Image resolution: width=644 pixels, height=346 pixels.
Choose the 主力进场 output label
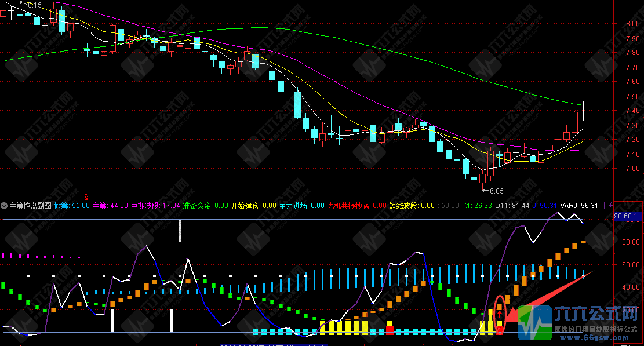point(301,206)
